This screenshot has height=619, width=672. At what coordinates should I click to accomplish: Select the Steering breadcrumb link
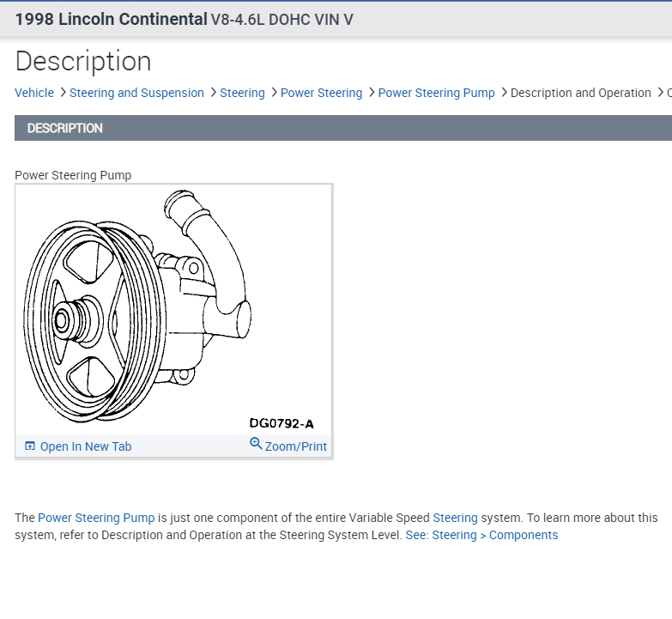242,93
